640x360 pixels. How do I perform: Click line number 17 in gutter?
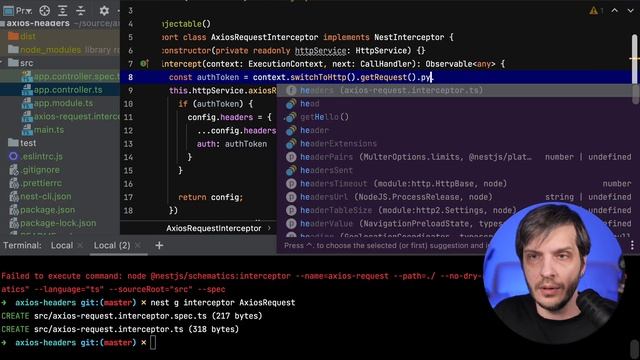tap(128, 197)
